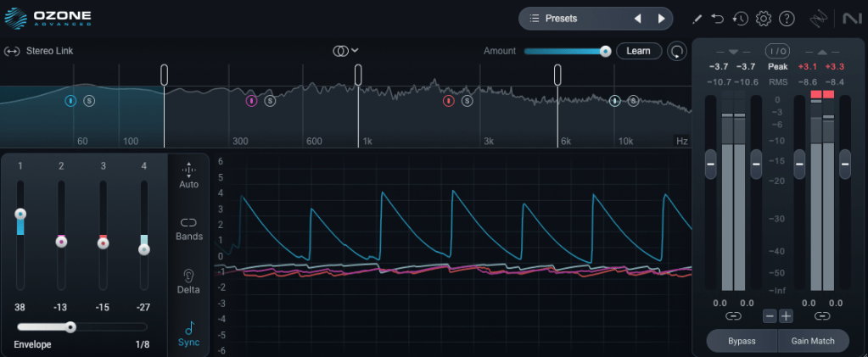
Task: Click the circular reset icon beside Learn
Action: 676,51
